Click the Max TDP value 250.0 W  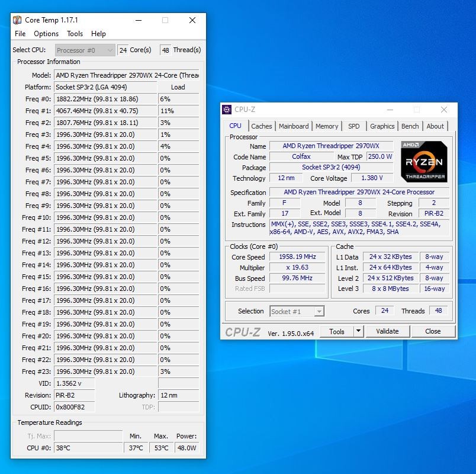click(379, 156)
